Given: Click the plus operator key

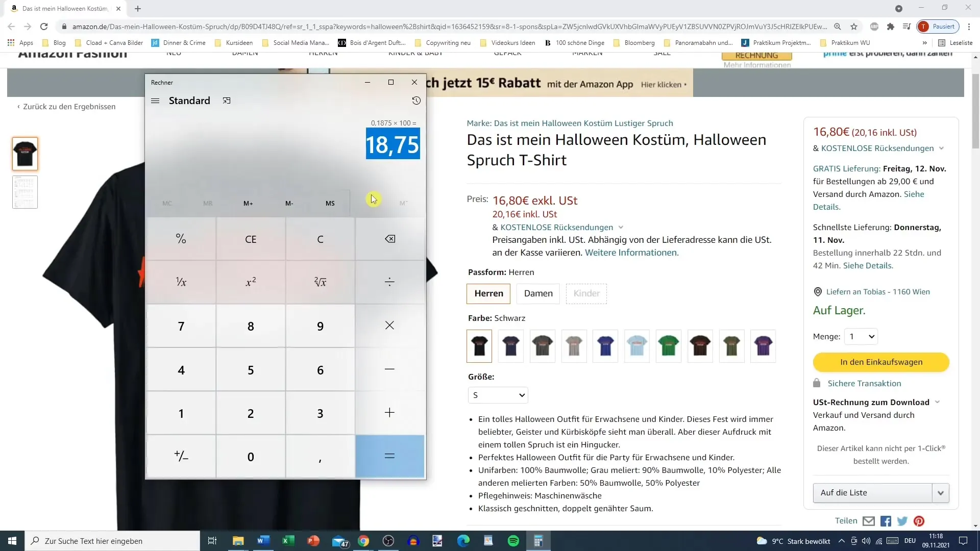Looking at the screenshot, I should 389,413.
